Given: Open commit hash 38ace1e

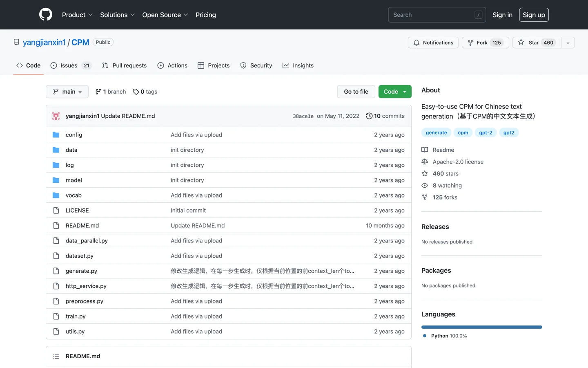Looking at the screenshot, I should 303,116.
